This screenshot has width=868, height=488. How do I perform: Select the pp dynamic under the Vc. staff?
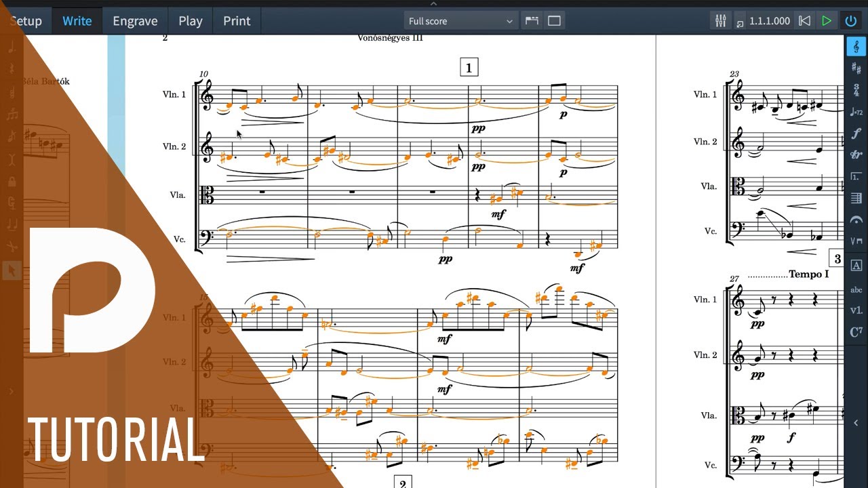[x=445, y=259]
